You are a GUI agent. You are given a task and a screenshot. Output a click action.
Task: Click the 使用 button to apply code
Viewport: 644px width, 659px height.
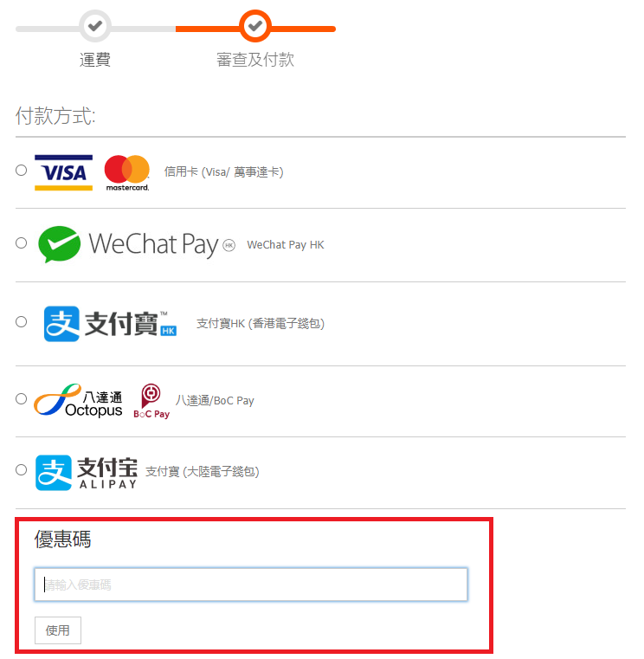(57, 630)
